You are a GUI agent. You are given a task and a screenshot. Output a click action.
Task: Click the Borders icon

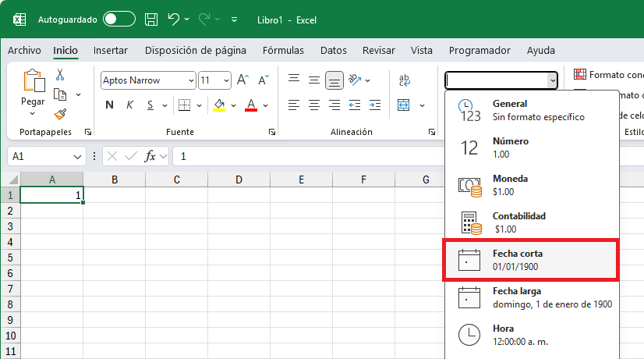185,105
